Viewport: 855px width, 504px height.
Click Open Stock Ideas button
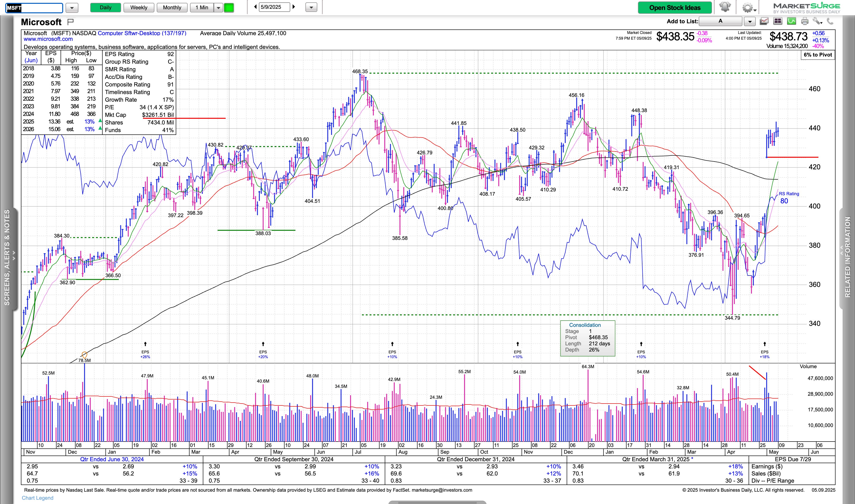pyautogui.click(x=675, y=7)
